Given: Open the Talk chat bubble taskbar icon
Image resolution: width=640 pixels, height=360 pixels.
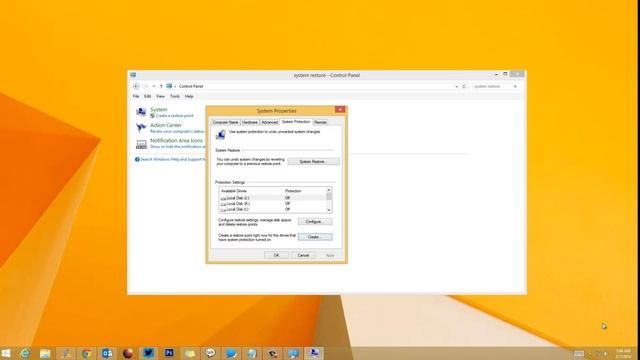Looking at the screenshot, I should 210,353.
